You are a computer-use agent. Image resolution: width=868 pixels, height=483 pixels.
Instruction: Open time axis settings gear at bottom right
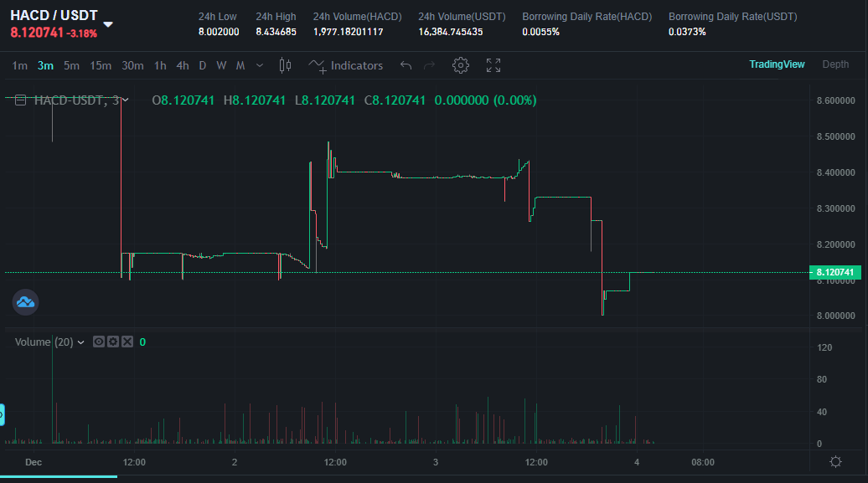click(836, 462)
